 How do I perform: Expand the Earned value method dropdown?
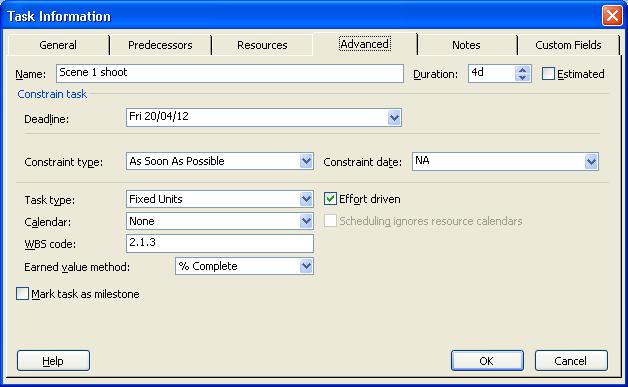click(x=306, y=266)
